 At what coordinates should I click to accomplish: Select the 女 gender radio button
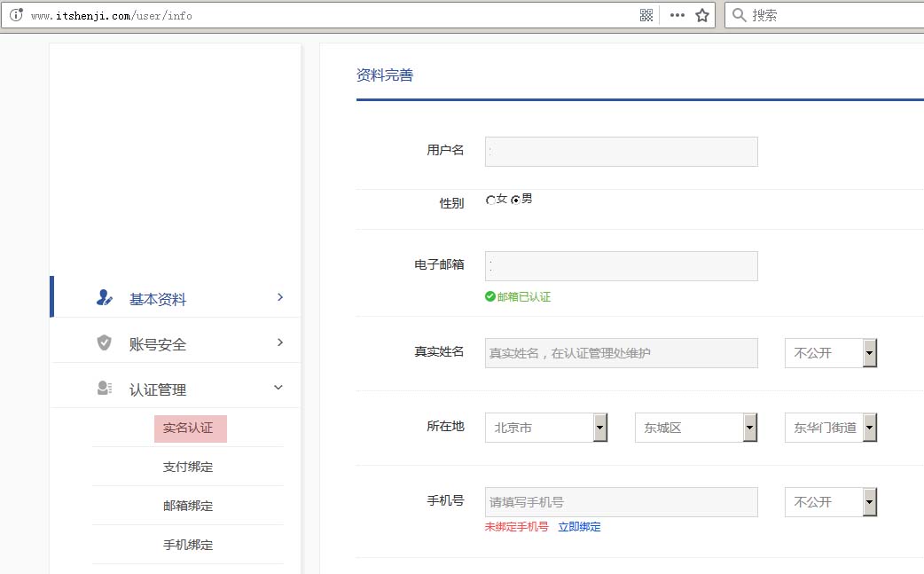490,201
